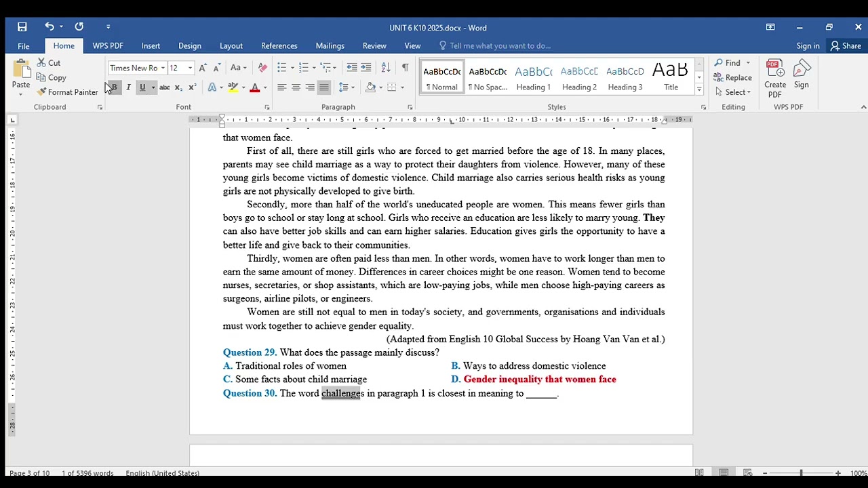Click the WPS PDF Sign icon
Screen dimensions: 868x488
(802, 75)
